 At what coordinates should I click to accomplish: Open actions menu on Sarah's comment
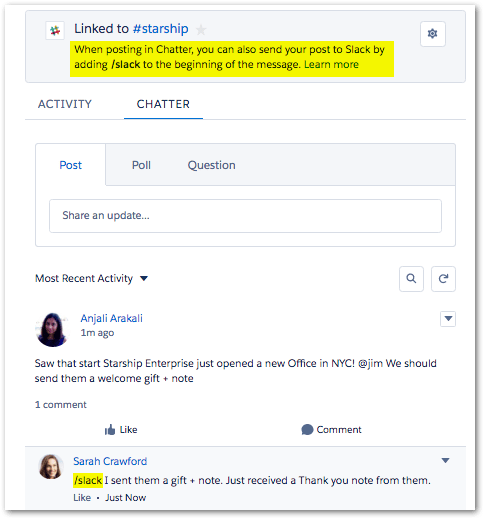446,461
